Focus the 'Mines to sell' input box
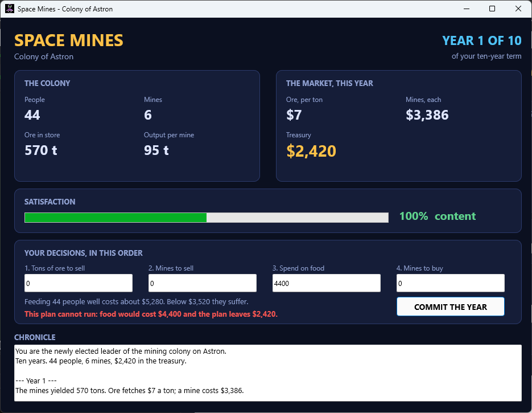This screenshot has width=532, height=413. coord(202,283)
